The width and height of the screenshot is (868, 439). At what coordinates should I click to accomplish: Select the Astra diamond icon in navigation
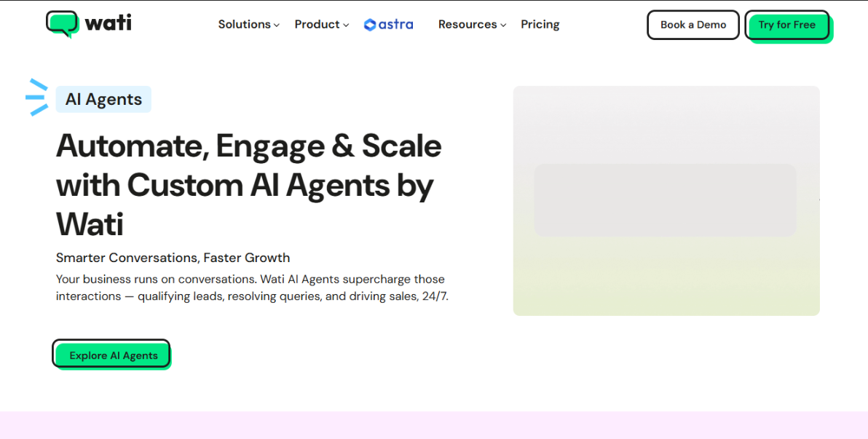click(x=368, y=24)
